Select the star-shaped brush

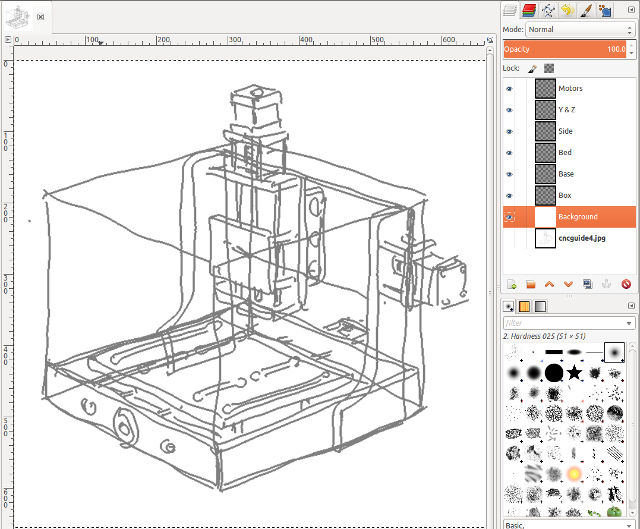[x=575, y=373]
